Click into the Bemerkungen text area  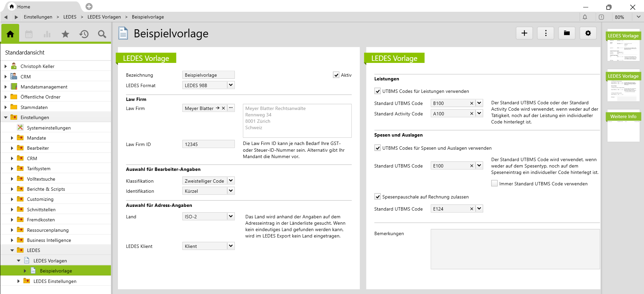515,249
